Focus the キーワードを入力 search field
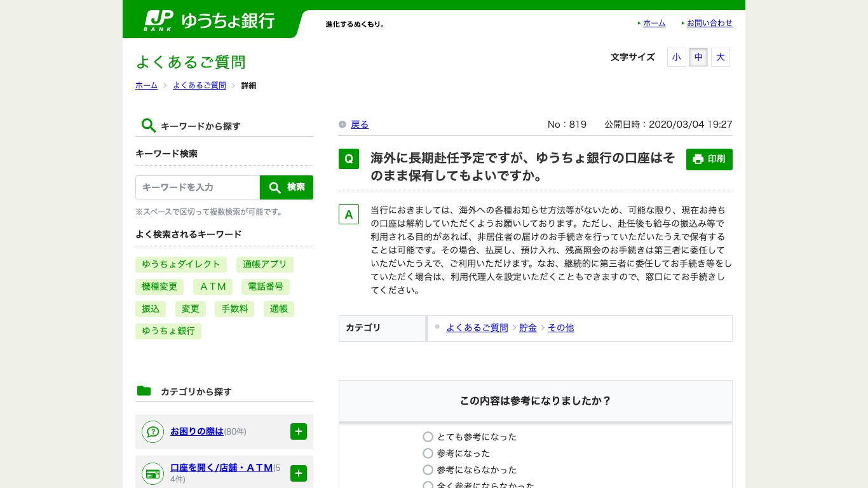The height and width of the screenshot is (488, 868). (x=198, y=187)
